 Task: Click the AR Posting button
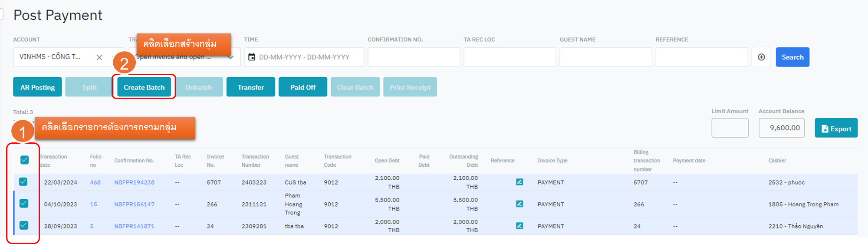[38, 87]
